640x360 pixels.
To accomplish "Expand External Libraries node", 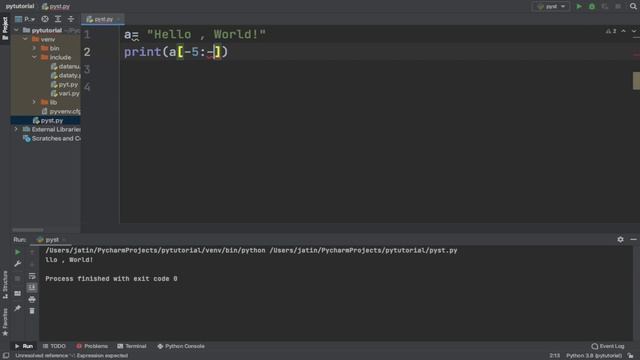I will tap(16, 129).
